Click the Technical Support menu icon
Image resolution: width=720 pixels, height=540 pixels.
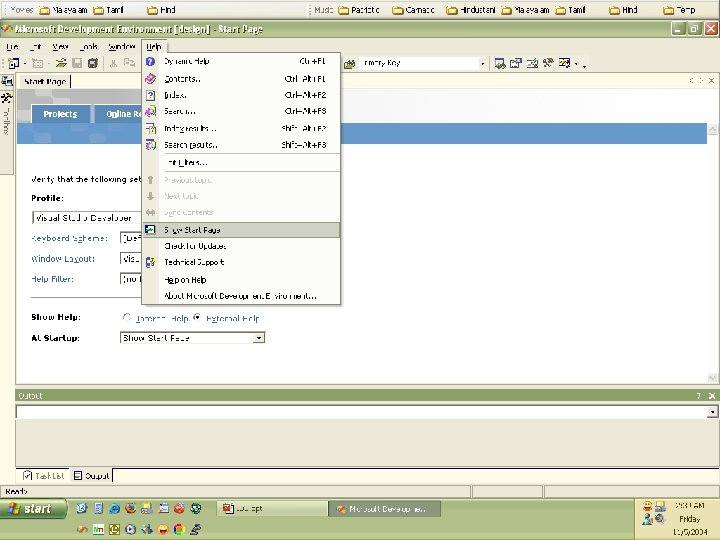[150, 262]
